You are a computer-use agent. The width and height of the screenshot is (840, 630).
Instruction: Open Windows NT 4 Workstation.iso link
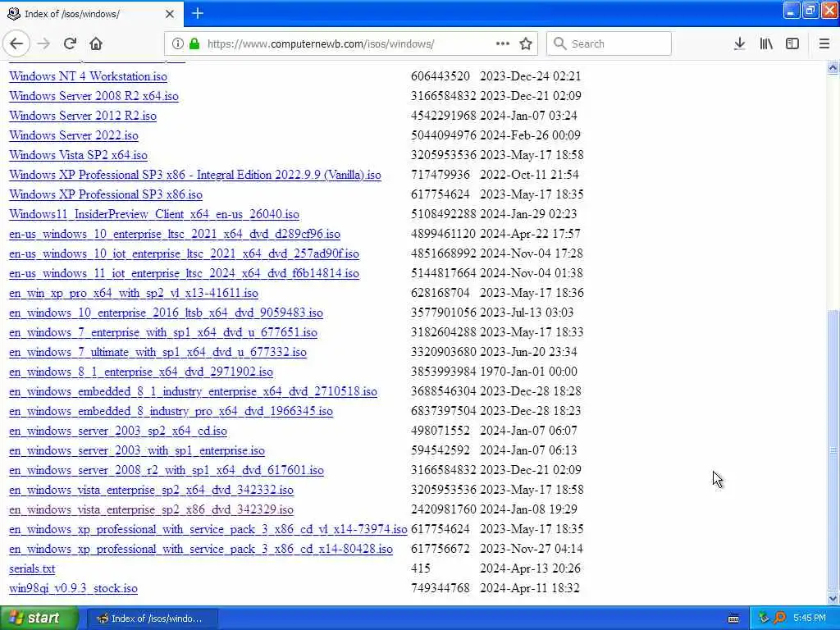pos(89,76)
